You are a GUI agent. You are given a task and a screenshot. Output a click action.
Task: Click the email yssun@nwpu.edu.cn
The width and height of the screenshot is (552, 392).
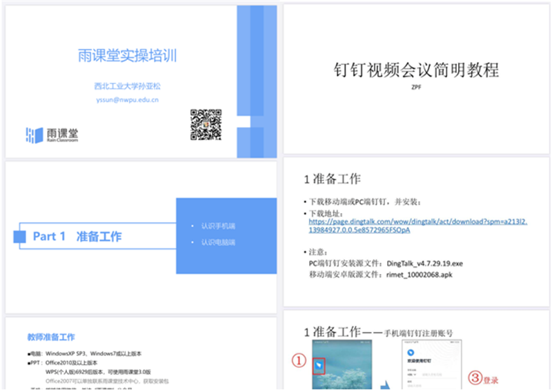(x=128, y=99)
